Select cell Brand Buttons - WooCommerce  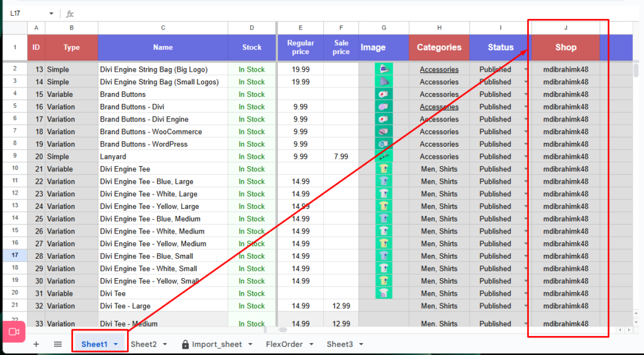(x=163, y=132)
